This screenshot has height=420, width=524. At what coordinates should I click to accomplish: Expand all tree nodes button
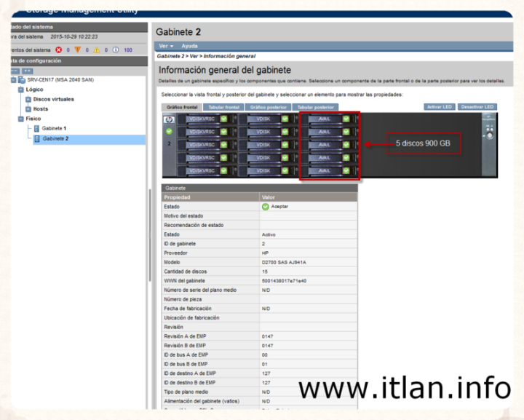(28, 71)
